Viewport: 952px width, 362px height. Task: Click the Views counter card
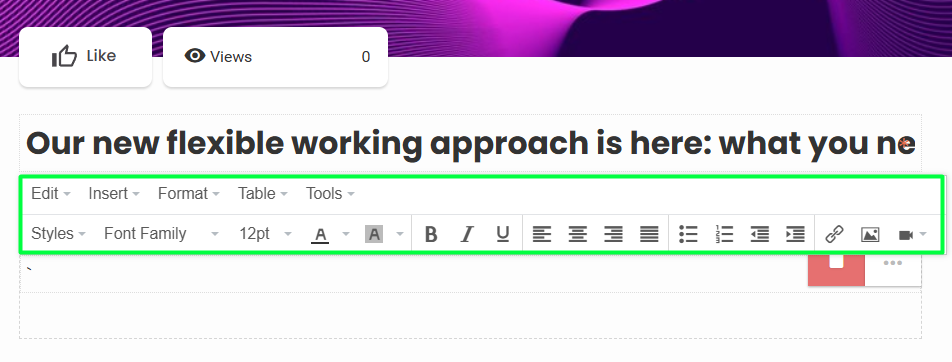click(276, 56)
